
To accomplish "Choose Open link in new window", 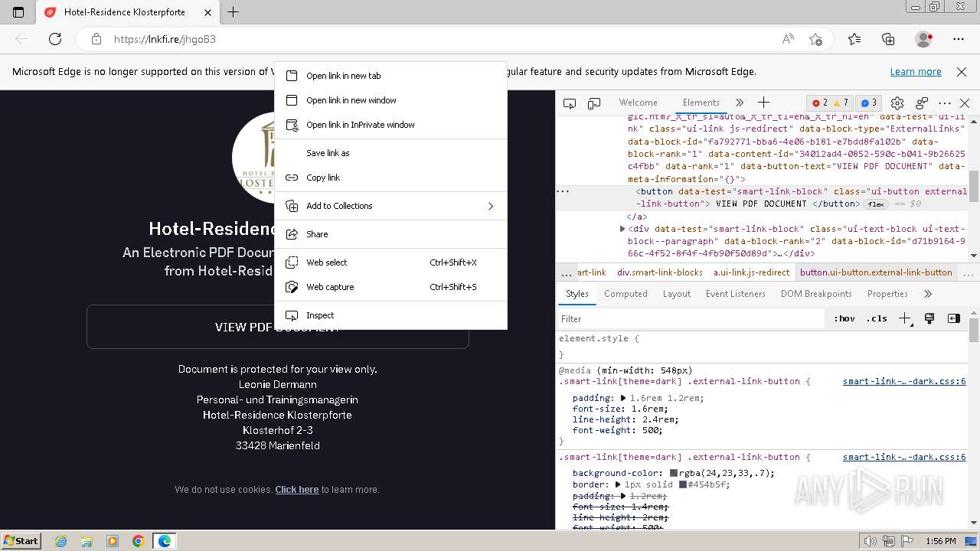I will coord(390,100).
